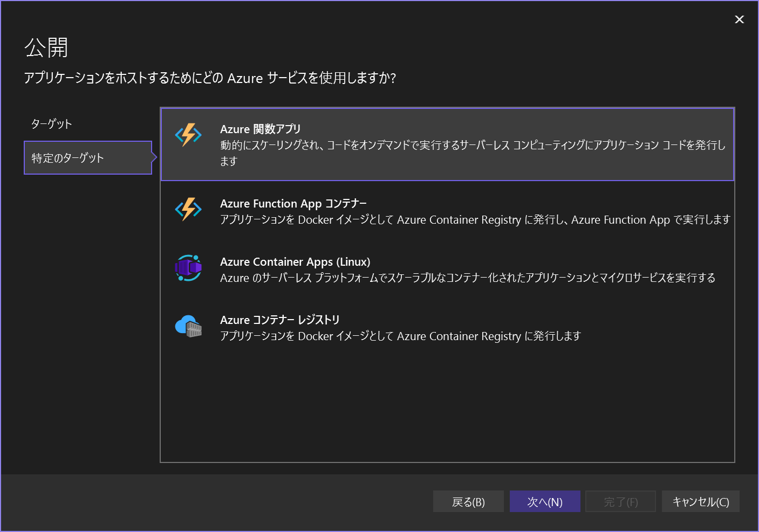Choose the Azure コンテナー レジストリ option
This screenshot has height=532, width=759.
[x=447, y=328]
